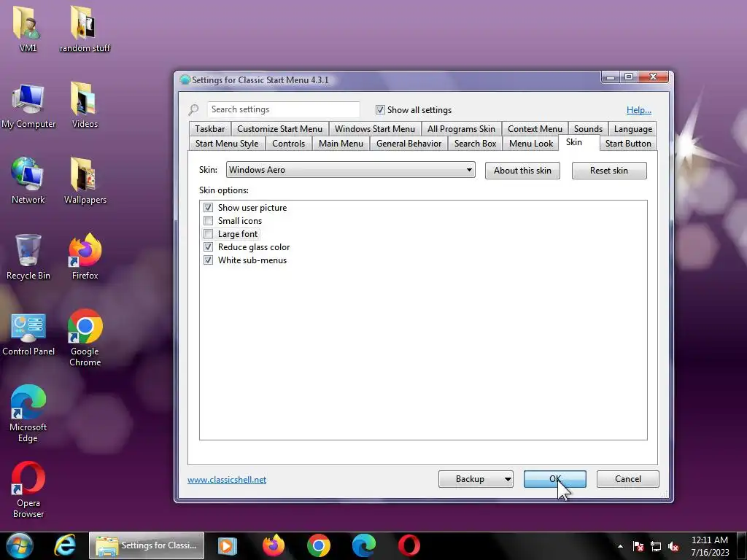Open the Controls tab
747x560 pixels.
pyautogui.click(x=288, y=144)
